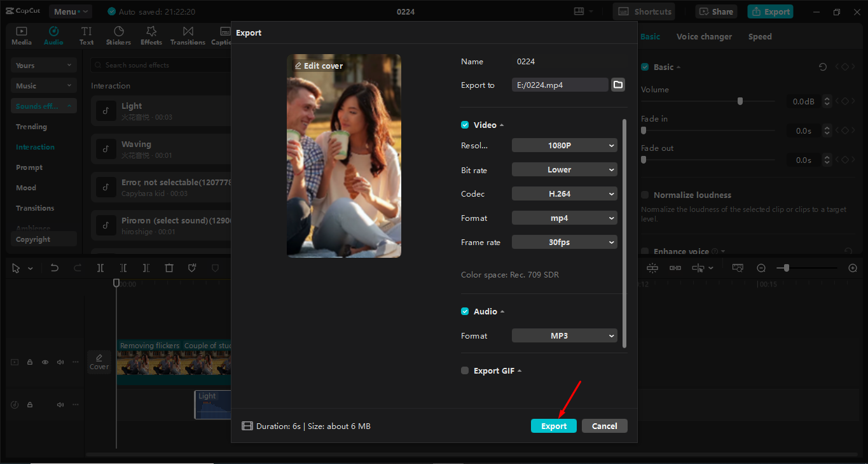Open the Frame rate 30fps dropdown

coord(565,242)
